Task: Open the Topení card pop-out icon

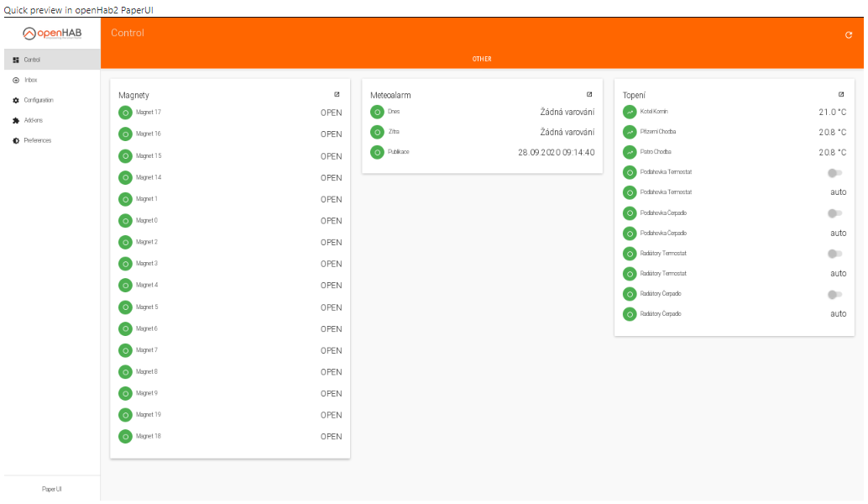Action: (841, 95)
